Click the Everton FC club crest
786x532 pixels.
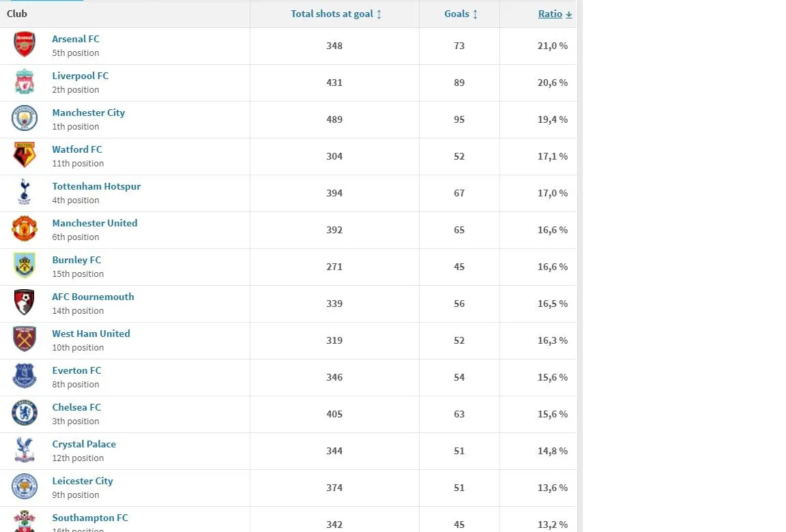pos(25,376)
